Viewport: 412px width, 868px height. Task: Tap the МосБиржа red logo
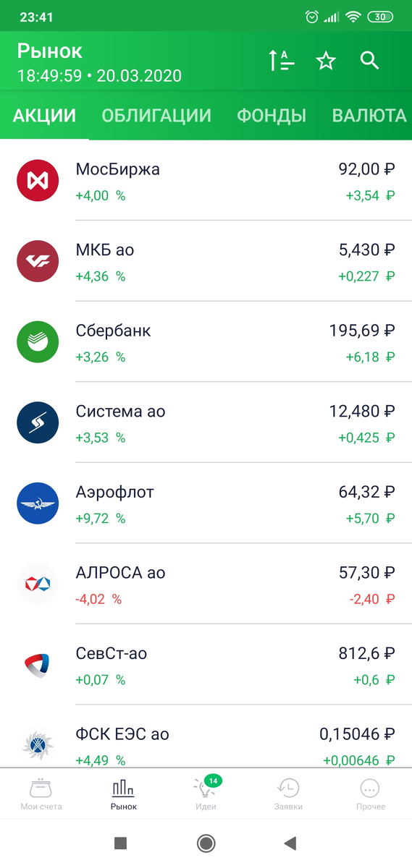[x=37, y=180]
